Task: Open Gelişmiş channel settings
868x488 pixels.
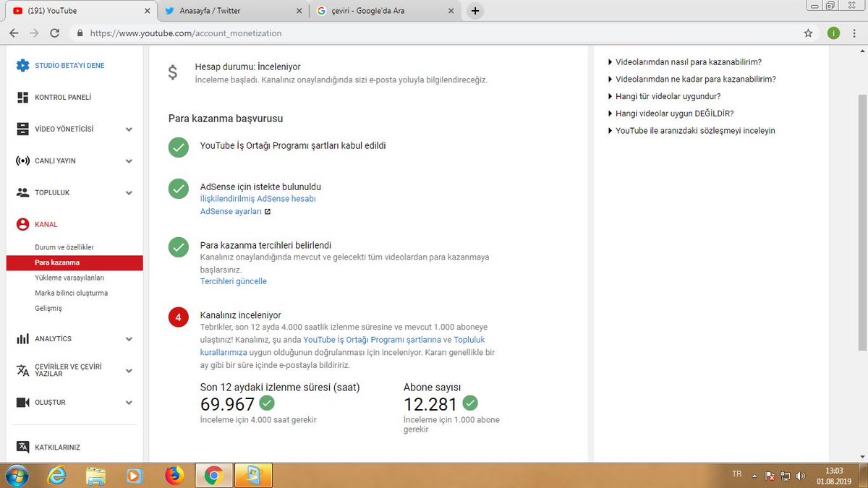Action: click(x=48, y=308)
